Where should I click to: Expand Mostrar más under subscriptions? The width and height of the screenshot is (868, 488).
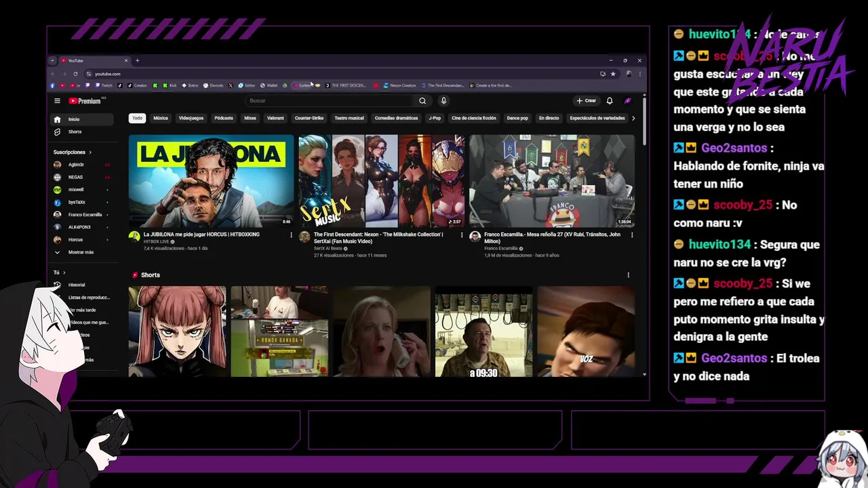pyautogui.click(x=82, y=252)
